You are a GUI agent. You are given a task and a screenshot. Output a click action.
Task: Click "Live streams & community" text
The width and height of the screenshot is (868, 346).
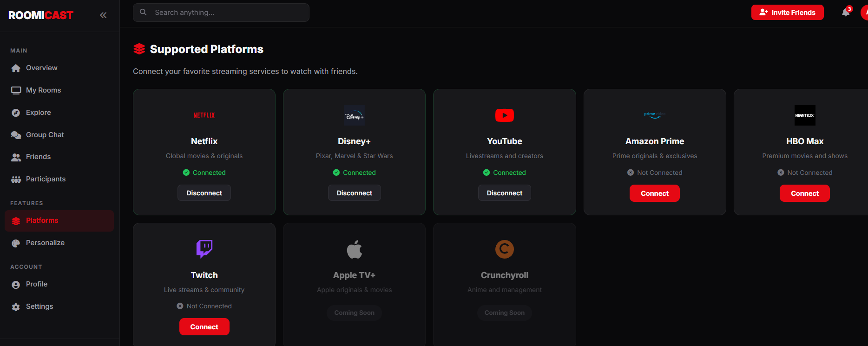(204, 290)
